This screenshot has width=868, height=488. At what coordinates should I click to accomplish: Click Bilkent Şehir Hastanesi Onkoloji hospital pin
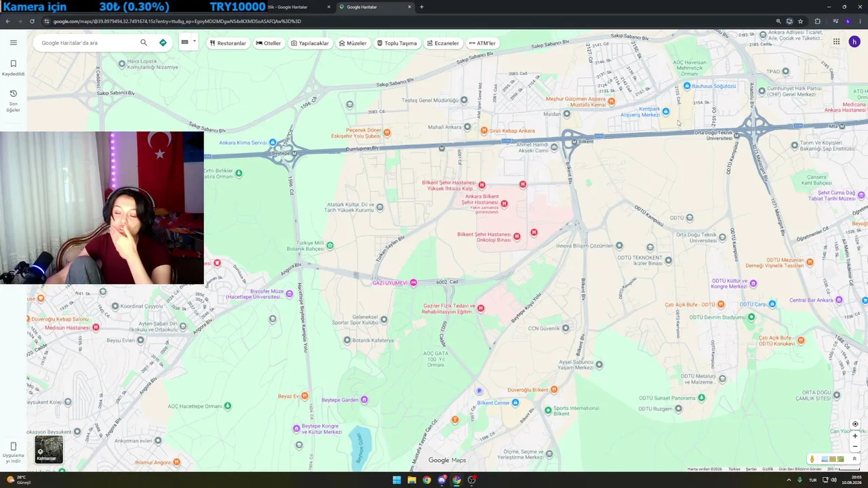(x=517, y=237)
